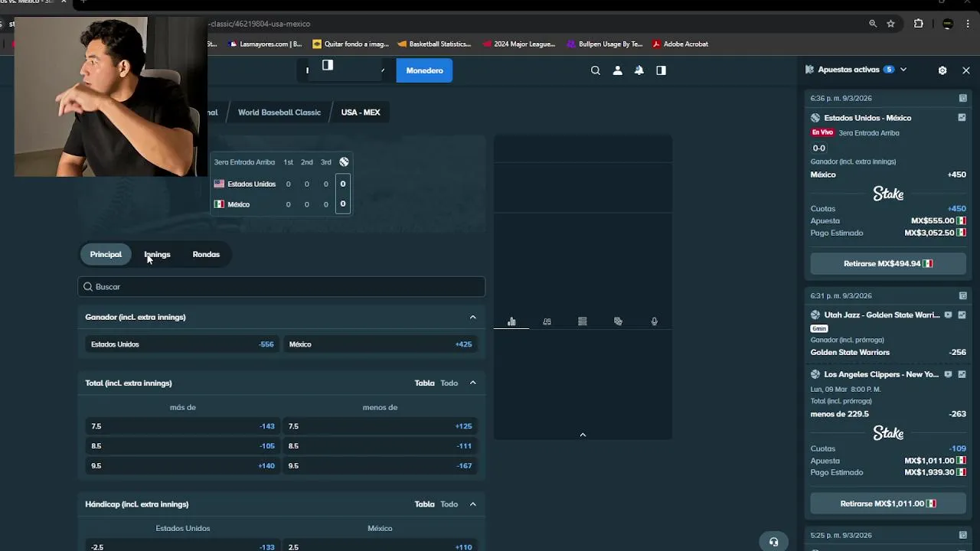Open the Chrome extensions puzzle icon
The image size is (980, 551).
[919, 24]
